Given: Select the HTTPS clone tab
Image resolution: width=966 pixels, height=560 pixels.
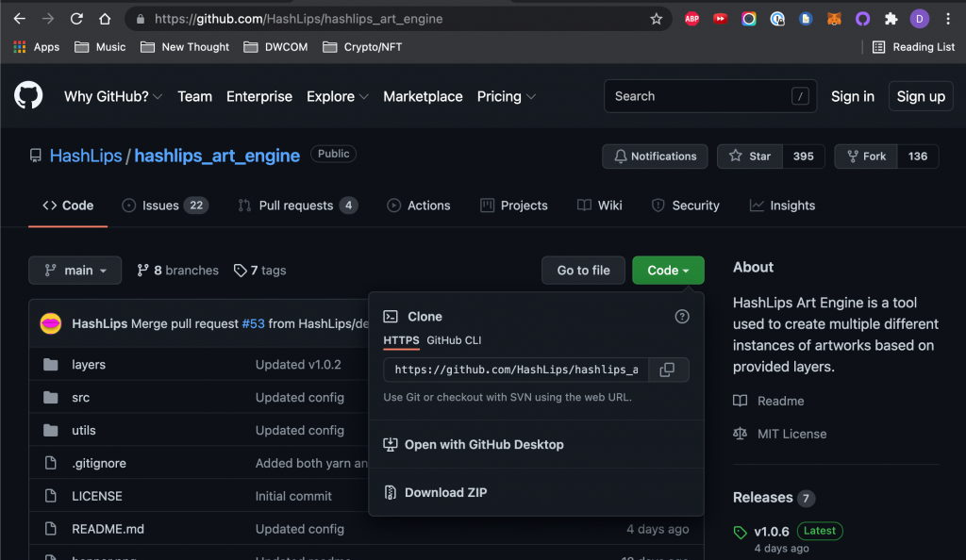Looking at the screenshot, I should pyautogui.click(x=401, y=340).
